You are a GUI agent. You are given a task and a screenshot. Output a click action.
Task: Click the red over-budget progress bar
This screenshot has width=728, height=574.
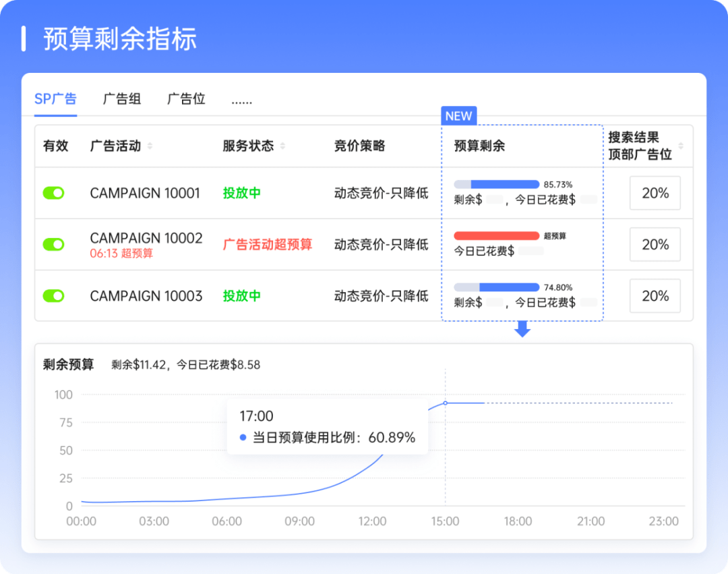(x=496, y=236)
